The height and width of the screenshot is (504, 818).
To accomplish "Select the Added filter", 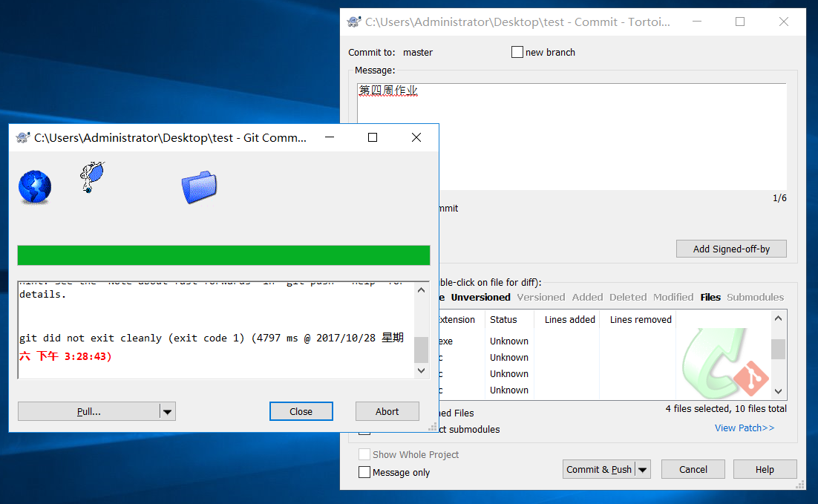I will coord(587,298).
